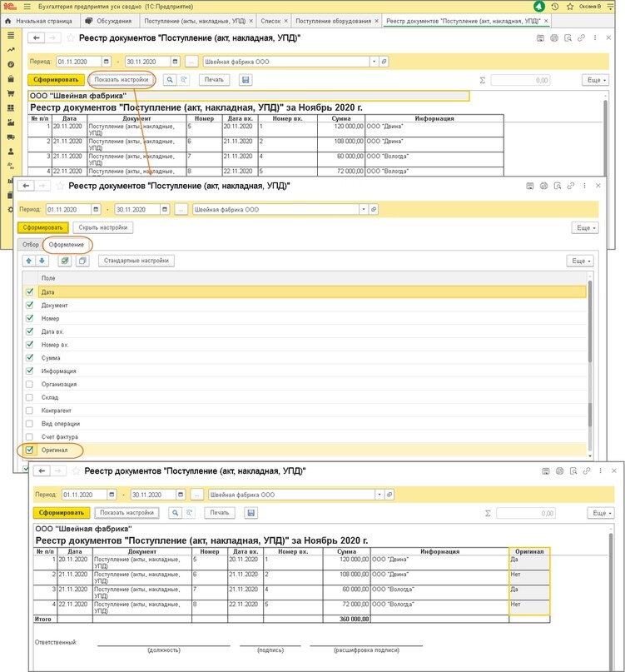Screen dimensions: 625x672
Task: Open the person section icon in left sidebar
Action: tap(11, 152)
